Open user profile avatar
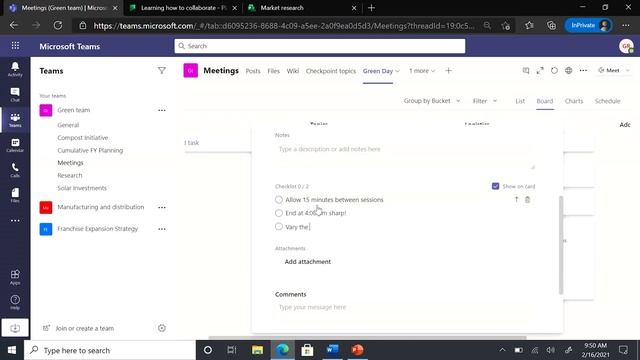Image resolution: width=640 pixels, height=360 pixels. (x=626, y=46)
